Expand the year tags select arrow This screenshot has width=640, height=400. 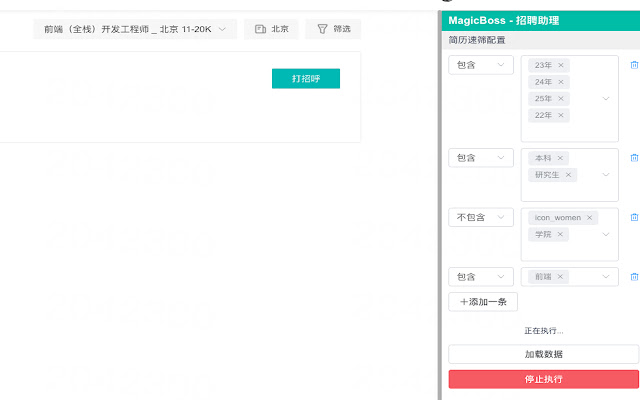pos(606,99)
